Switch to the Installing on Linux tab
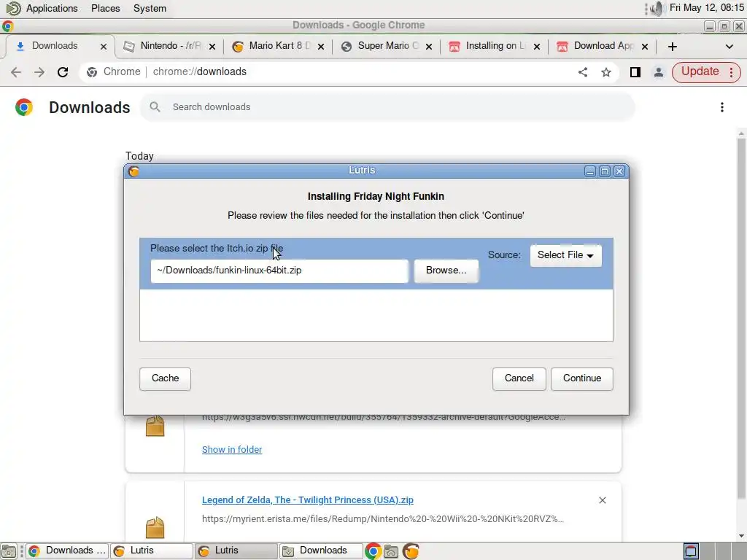Screen dimensions: 747x560 click(495, 46)
